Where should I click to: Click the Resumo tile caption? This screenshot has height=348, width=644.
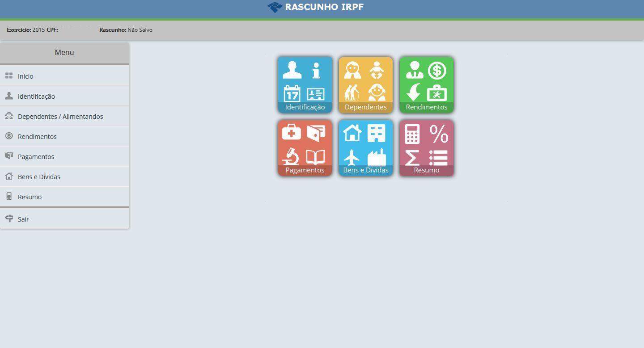point(427,170)
